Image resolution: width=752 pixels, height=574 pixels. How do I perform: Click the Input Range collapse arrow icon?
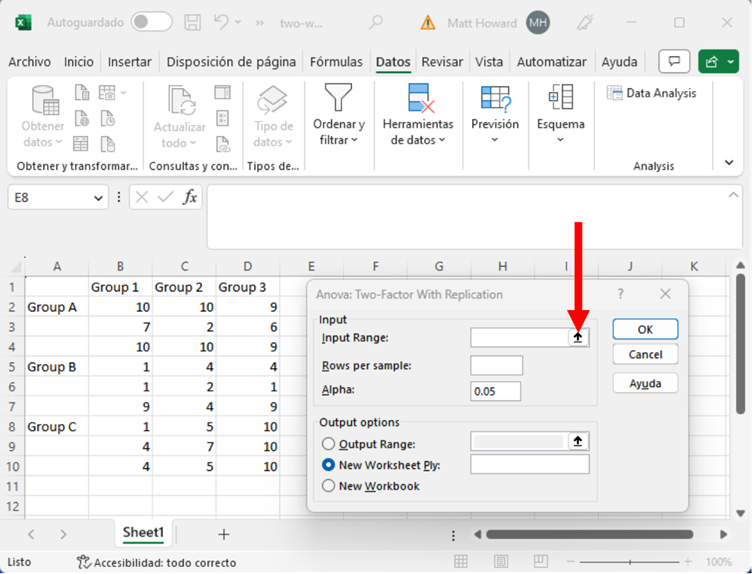point(578,338)
